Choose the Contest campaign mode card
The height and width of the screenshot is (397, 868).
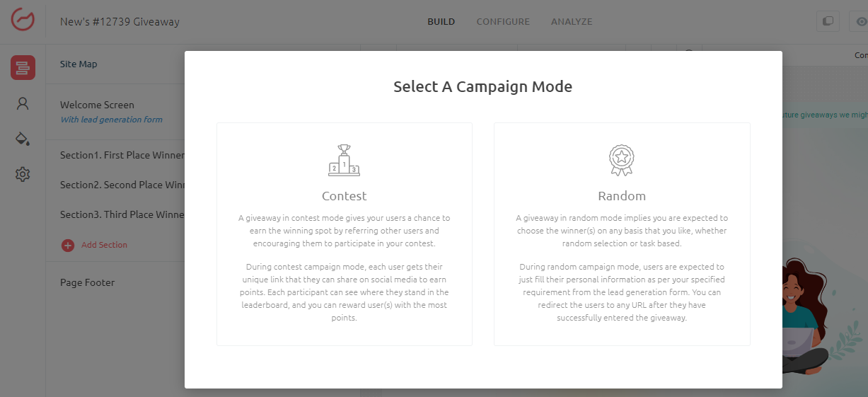[x=345, y=234]
